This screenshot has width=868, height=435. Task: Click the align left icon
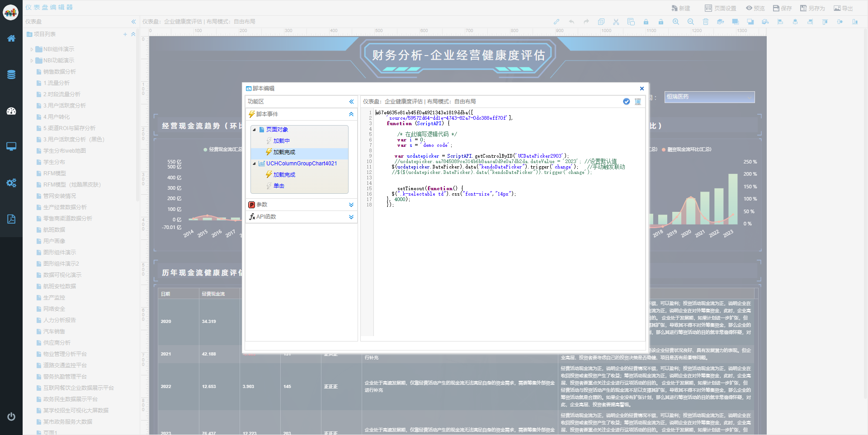pyautogui.click(x=780, y=22)
